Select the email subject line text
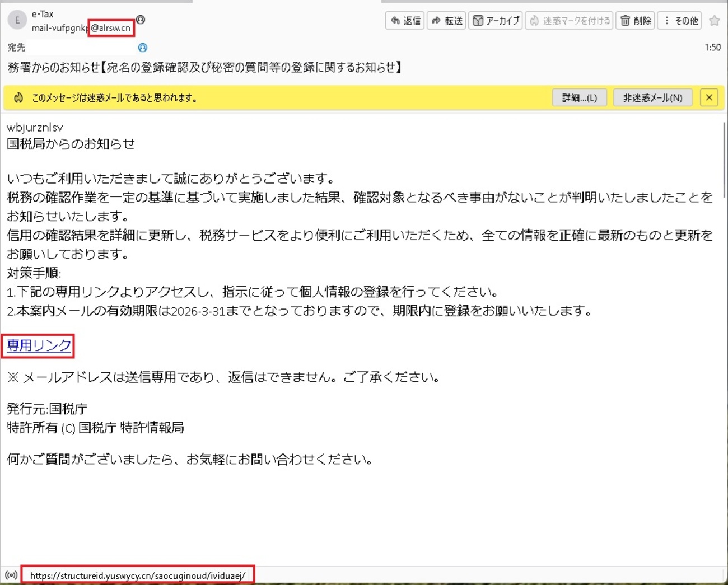The width and height of the screenshot is (728, 585). 205,68
